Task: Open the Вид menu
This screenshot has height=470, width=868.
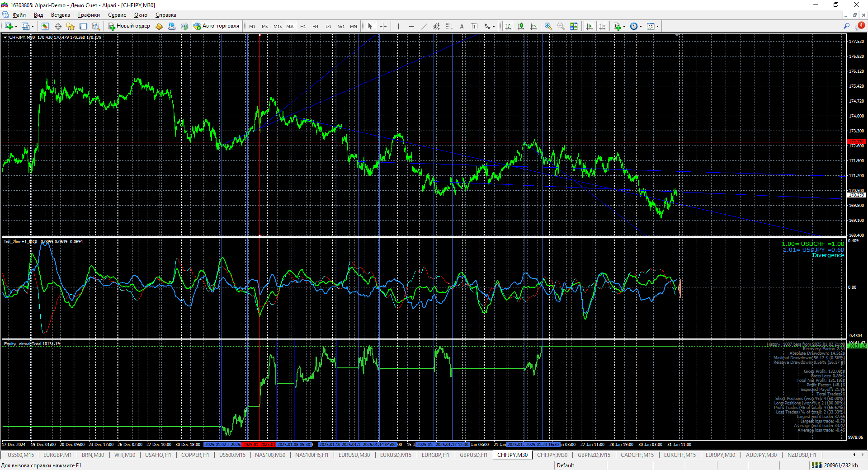Action: (x=38, y=15)
